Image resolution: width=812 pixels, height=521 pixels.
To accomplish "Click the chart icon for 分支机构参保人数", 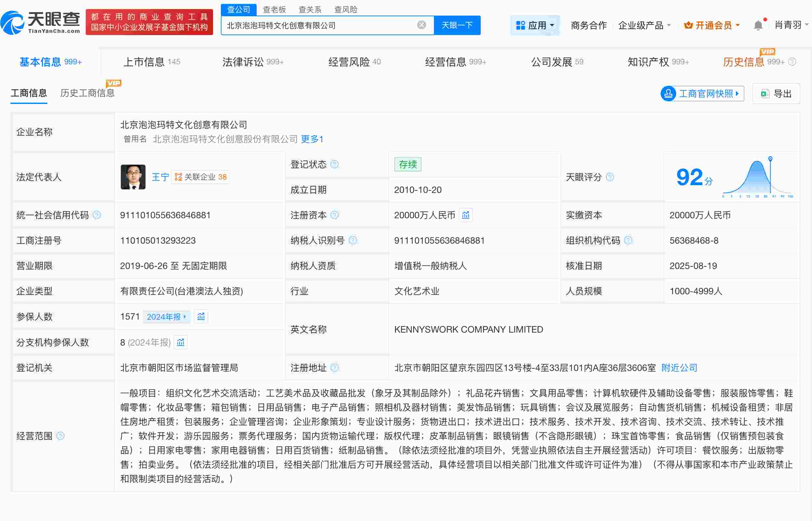I will 180,342.
